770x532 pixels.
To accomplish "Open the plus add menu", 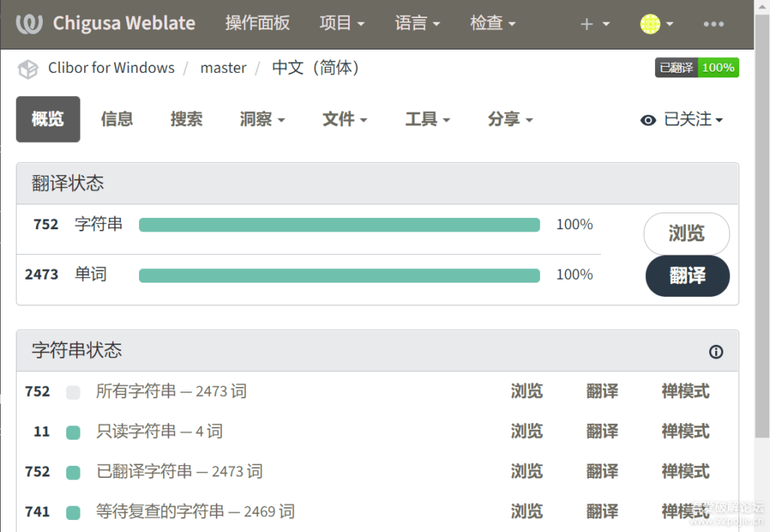I will point(594,24).
